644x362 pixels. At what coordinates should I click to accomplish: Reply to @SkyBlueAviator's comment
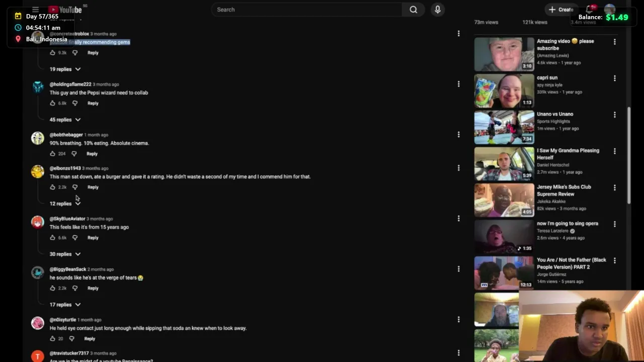(x=93, y=238)
